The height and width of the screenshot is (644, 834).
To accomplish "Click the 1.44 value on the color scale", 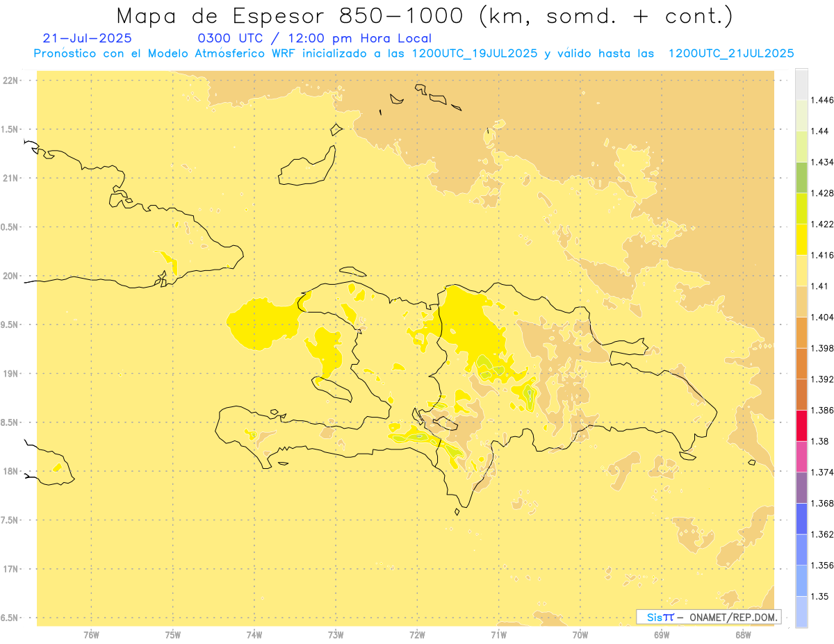I will coord(821,131).
